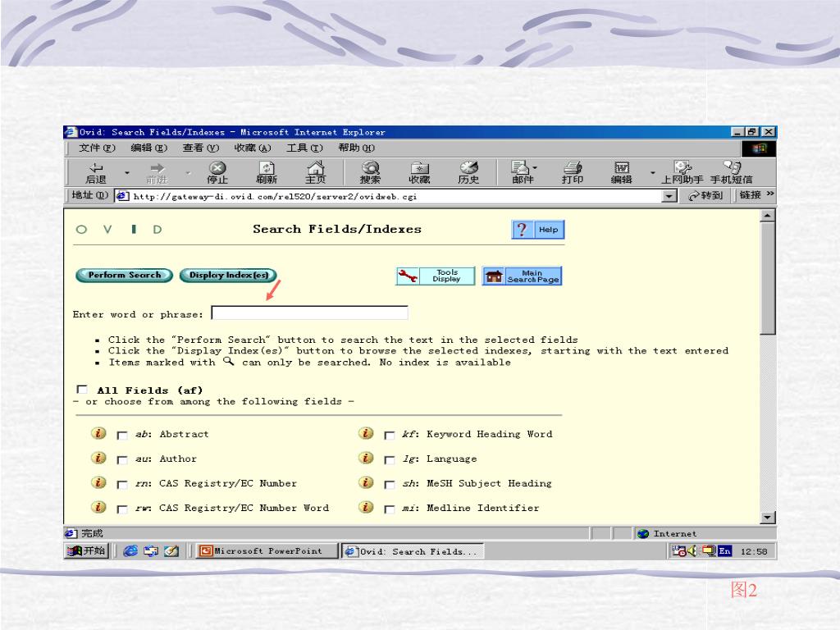Click info icon beside MeSH Subject Heading
The height and width of the screenshot is (630, 840).
pyautogui.click(x=366, y=482)
